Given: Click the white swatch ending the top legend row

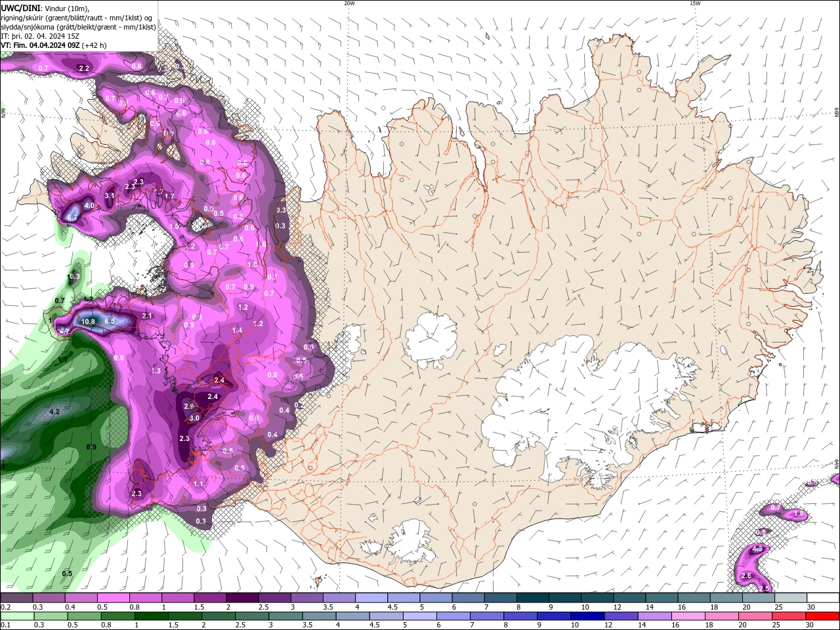Looking at the screenshot, I should (822, 598).
